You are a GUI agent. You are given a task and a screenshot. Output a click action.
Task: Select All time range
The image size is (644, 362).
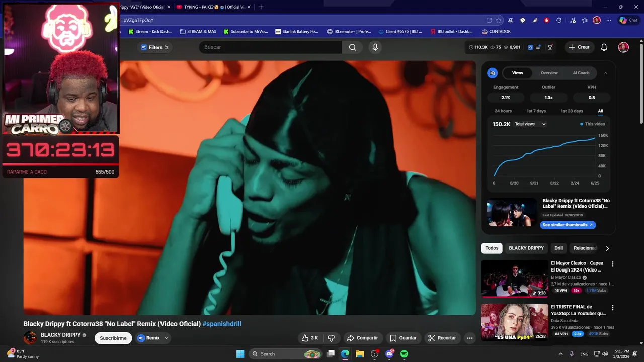point(600,111)
